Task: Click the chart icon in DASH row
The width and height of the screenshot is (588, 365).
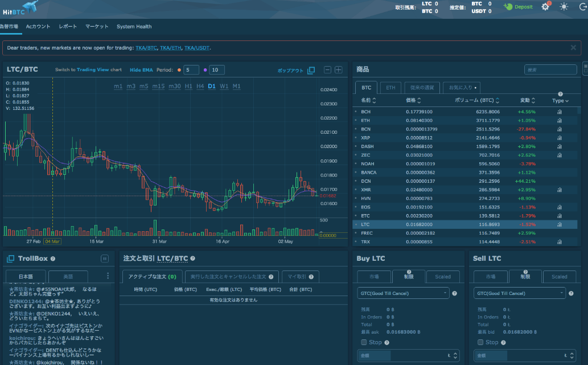Action: (x=560, y=146)
